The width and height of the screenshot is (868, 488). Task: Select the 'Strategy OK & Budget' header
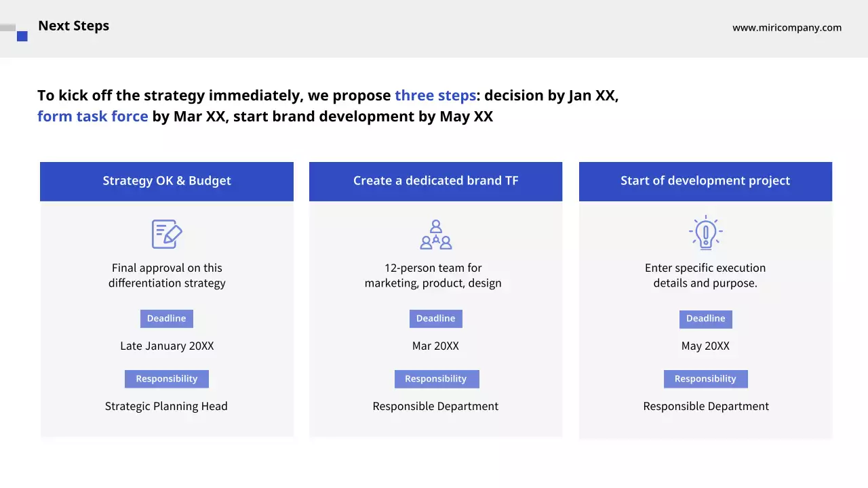(x=167, y=181)
